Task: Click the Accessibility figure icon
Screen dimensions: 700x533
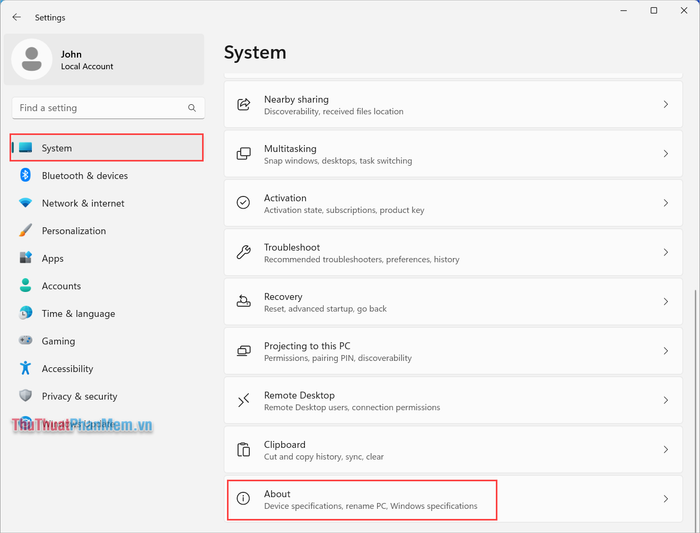Action: coord(25,368)
